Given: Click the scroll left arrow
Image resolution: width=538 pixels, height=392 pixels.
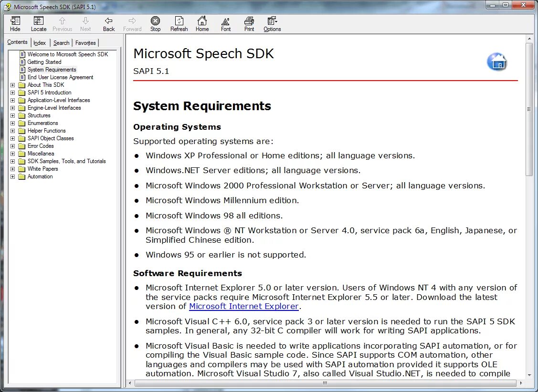Looking at the screenshot, I should click(x=130, y=383).
